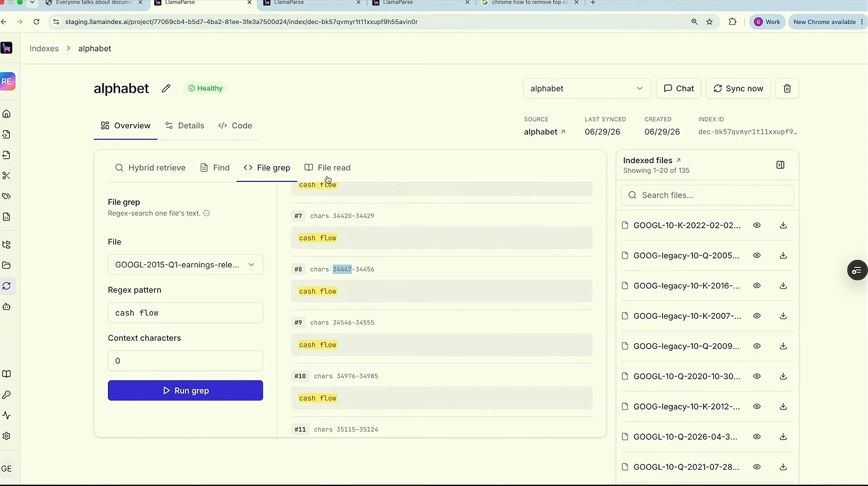The height and width of the screenshot is (486, 868).
Task: Click the text "chars 34546-34555" in result #9
Action: (342, 323)
